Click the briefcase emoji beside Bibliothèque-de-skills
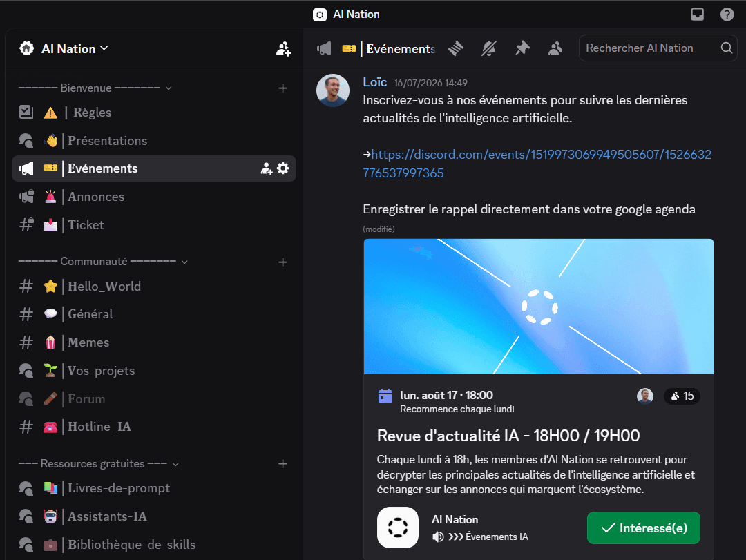The height and width of the screenshot is (560, 746). click(50, 544)
